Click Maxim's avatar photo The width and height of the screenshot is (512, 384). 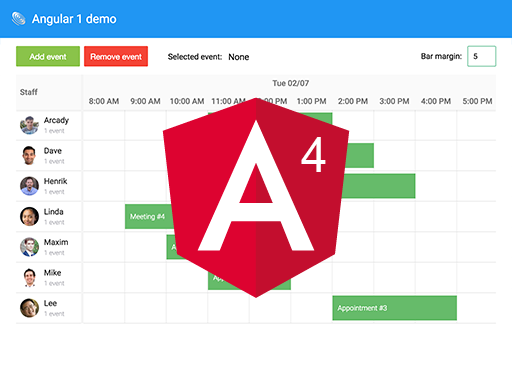[x=29, y=247]
